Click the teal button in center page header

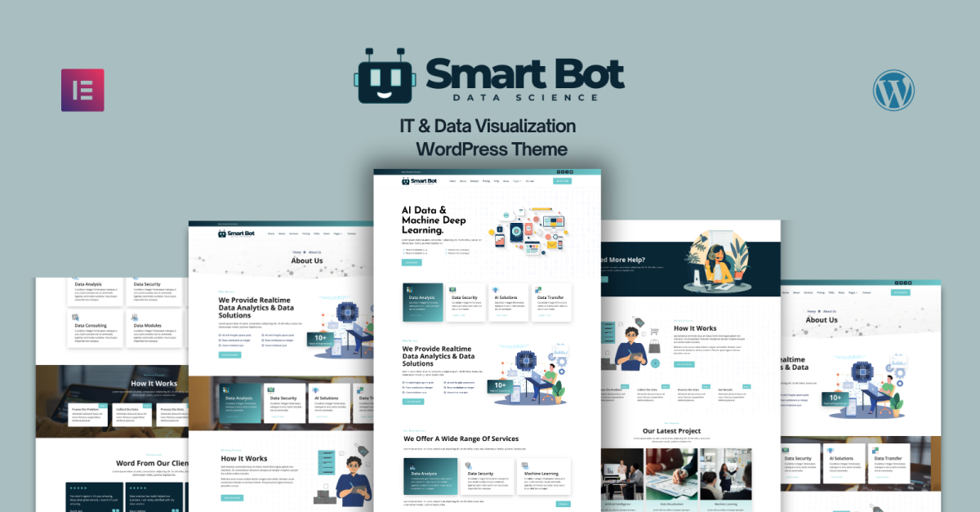coord(562,181)
